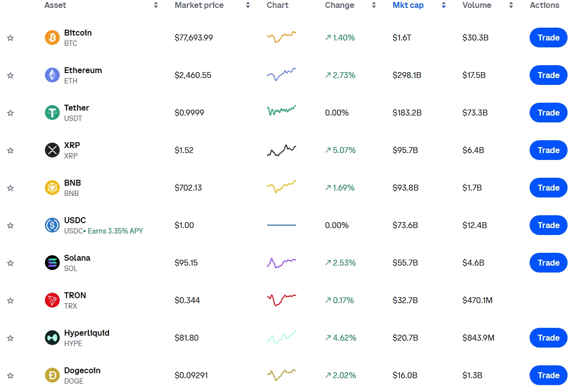Sort by the Asset column arrows
The image size is (575, 392).
156,5
